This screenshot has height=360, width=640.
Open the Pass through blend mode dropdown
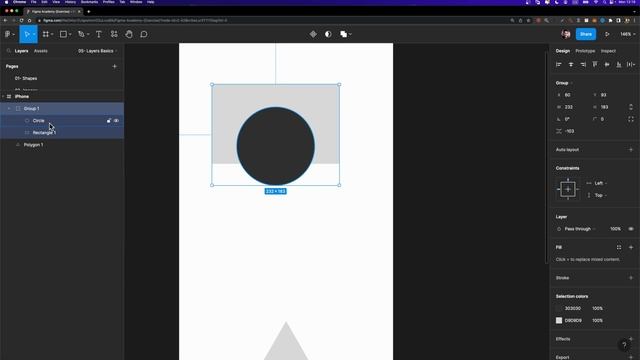(576, 229)
